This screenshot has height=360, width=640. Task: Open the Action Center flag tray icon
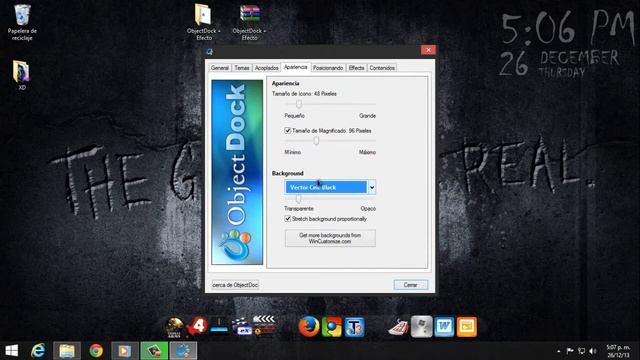click(x=570, y=351)
